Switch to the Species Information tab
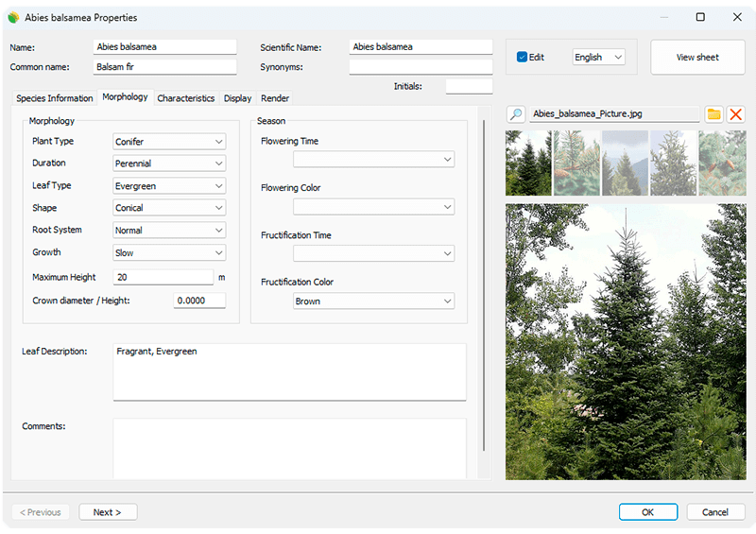Image resolution: width=756 pixels, height=534 pixels. pyautogui.click(x=55, y=98)
